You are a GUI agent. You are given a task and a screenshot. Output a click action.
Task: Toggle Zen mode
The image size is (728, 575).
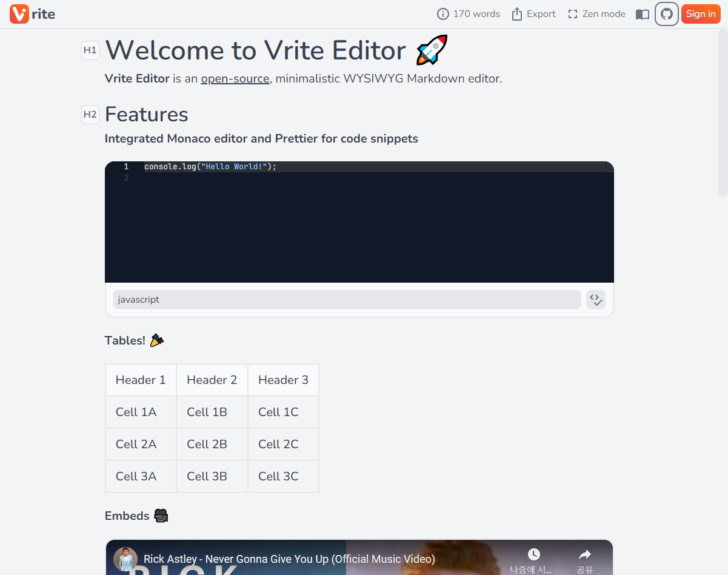pos(596,14)
